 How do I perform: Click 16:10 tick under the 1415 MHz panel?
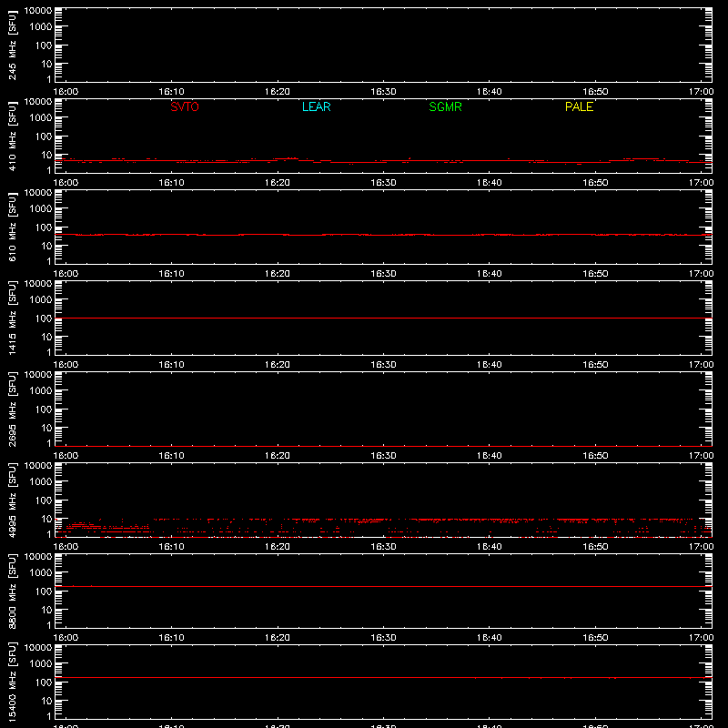click(171, 365)
